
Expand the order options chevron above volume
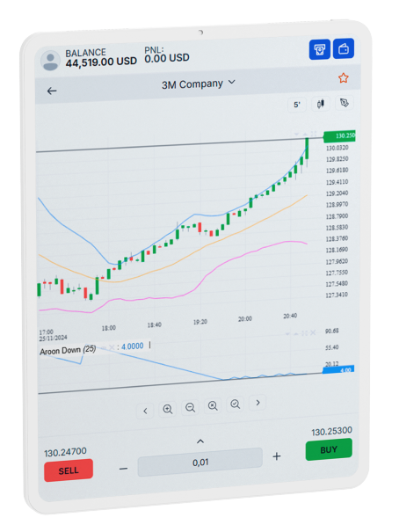200,441
